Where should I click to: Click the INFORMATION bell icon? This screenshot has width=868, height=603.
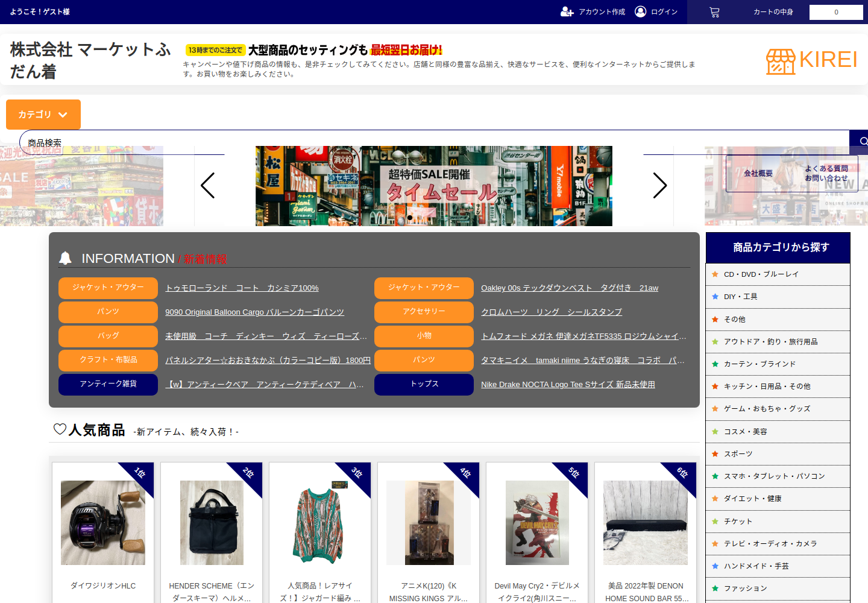[x=65, y=258]
